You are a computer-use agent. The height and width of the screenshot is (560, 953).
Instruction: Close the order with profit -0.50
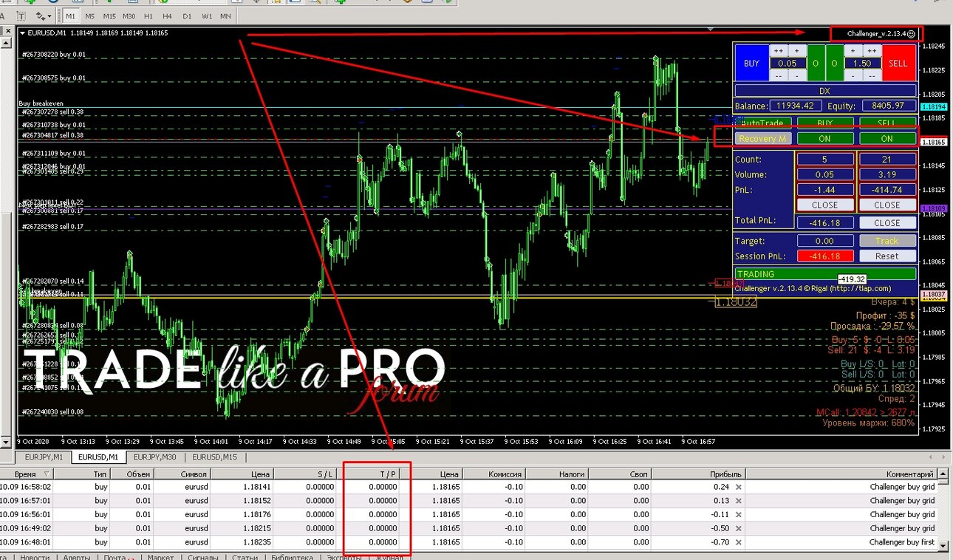[739, 528]
